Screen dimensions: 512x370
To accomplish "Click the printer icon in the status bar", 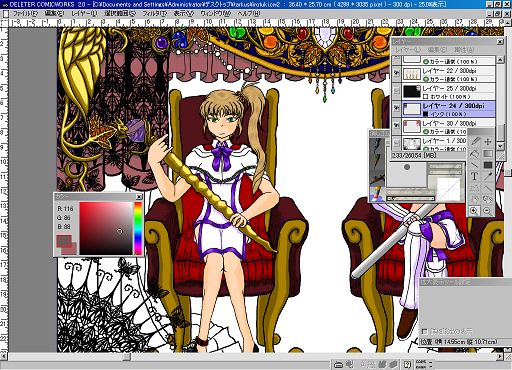I will 338,365.
